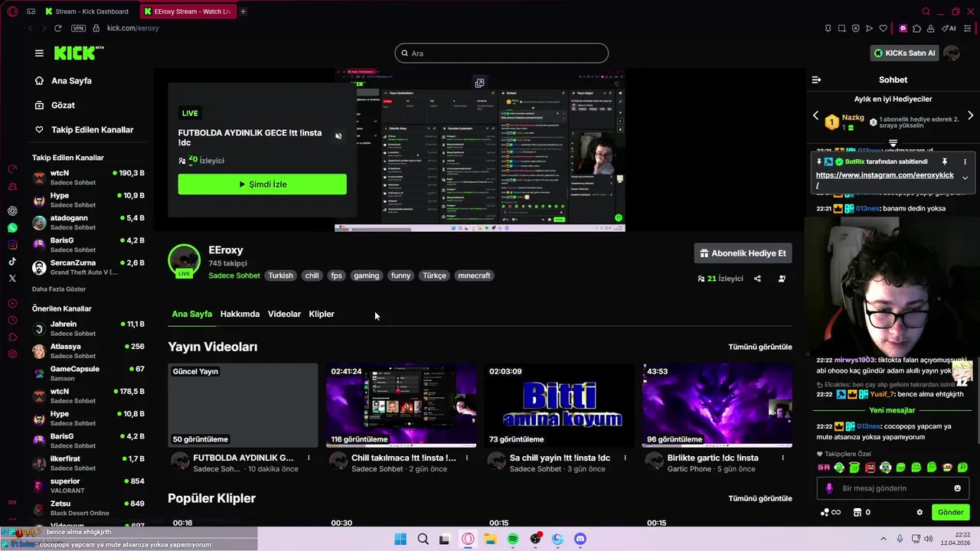980x551 pixels.
Task: Unpin the BotRix pinned message
Action: coord(944,161)
